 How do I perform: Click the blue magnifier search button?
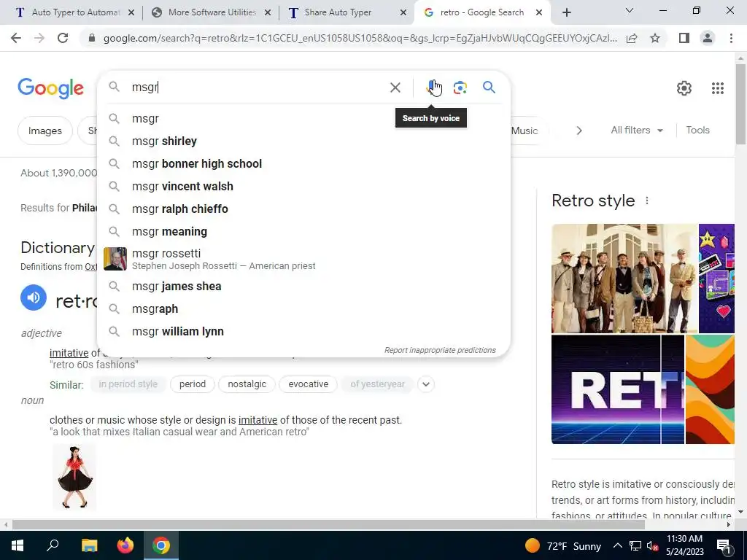(489, 87)
